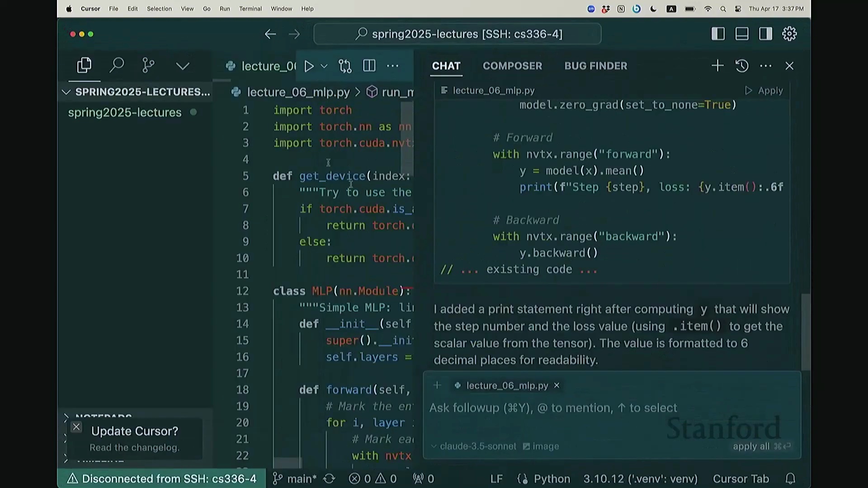Toggle the primary sidebar layout icon
The width and height of the screenshot is (868, 488).
(718, 34)
